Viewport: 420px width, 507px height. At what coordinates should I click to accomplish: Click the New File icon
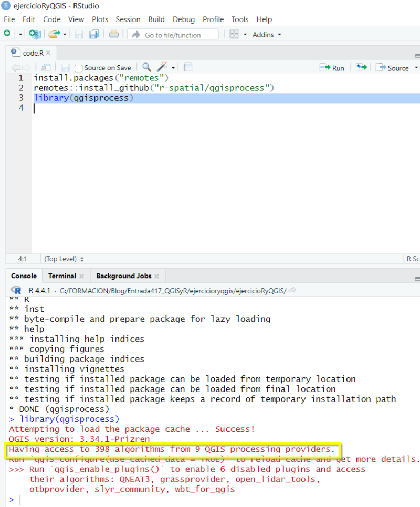point(7,34)
